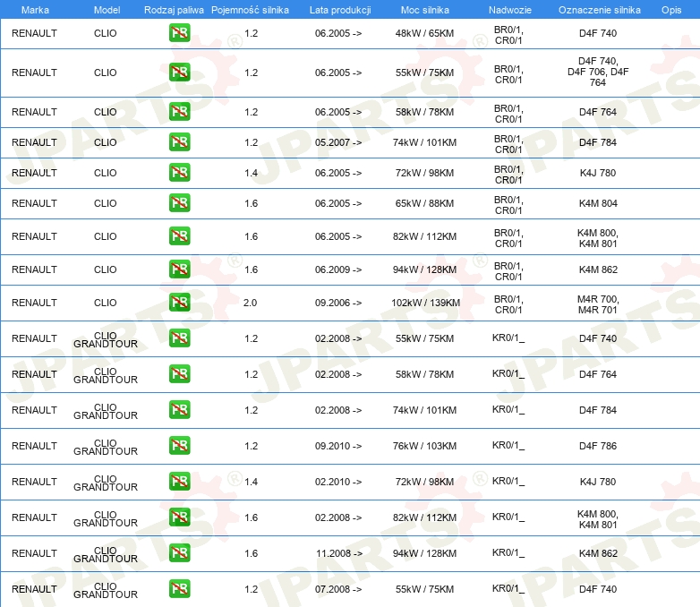Click the Oznaczenie silnika column header
Image resolution: width=700 pixels, height=607 pixels.
599,10
